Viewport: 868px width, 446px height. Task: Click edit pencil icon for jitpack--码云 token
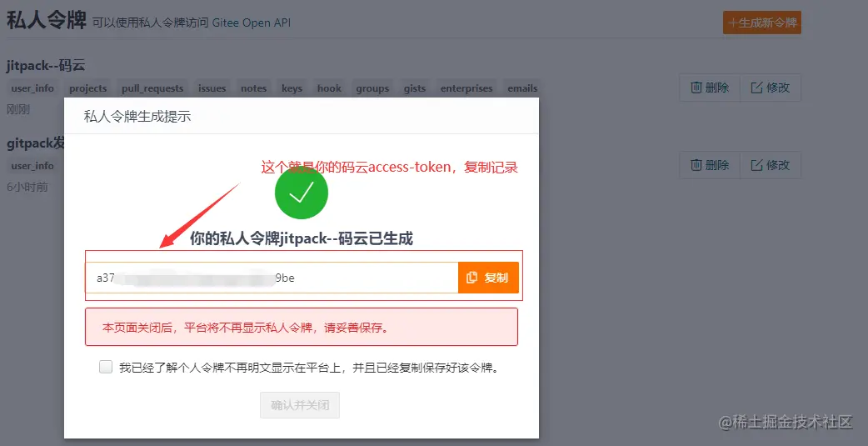coord(756,88)
